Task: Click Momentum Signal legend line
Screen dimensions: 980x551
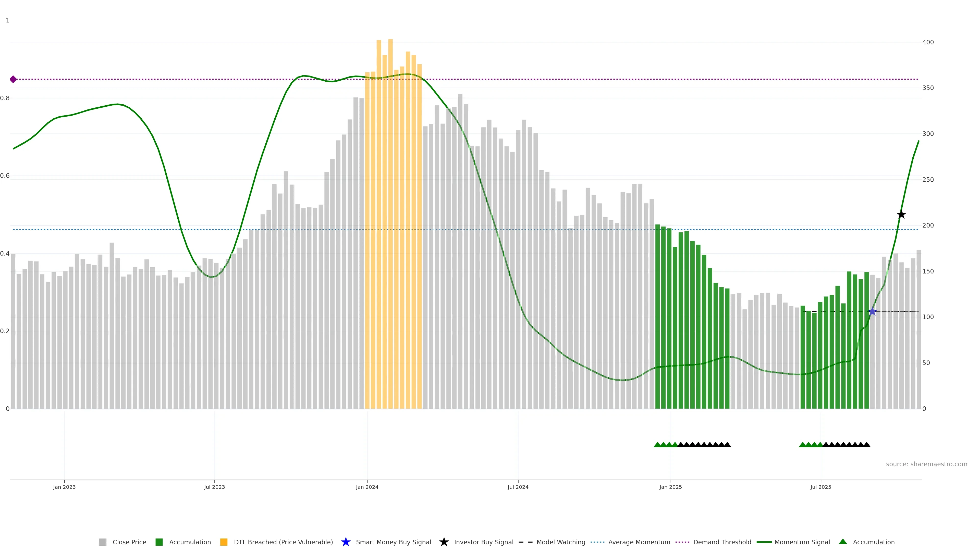Action: [764, 542]
